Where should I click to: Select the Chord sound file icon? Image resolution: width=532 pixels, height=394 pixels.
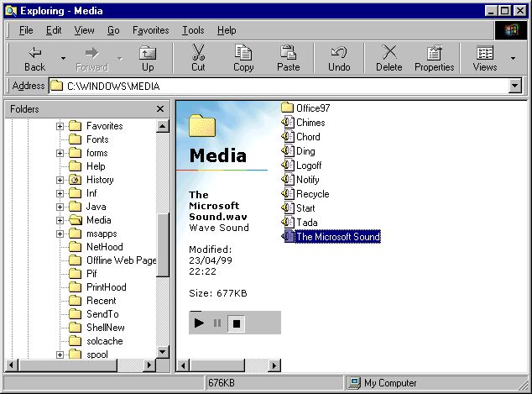coord(288,136)
